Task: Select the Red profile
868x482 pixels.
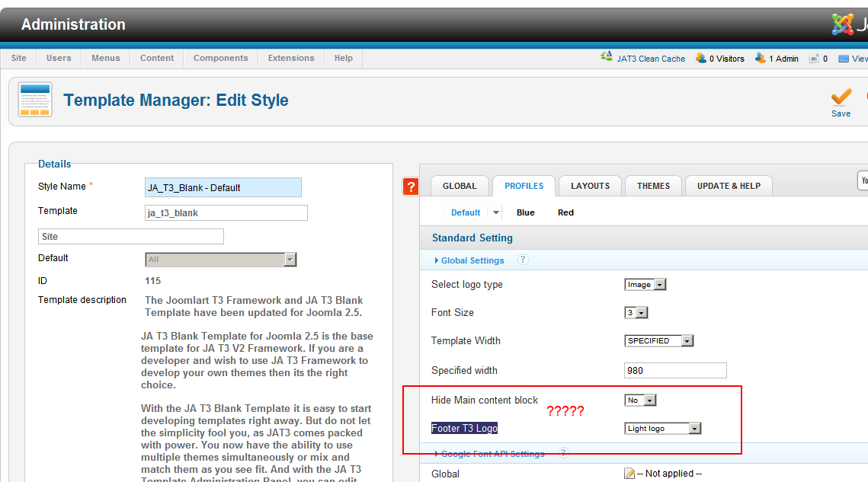Action: click(x=565, y=212)
